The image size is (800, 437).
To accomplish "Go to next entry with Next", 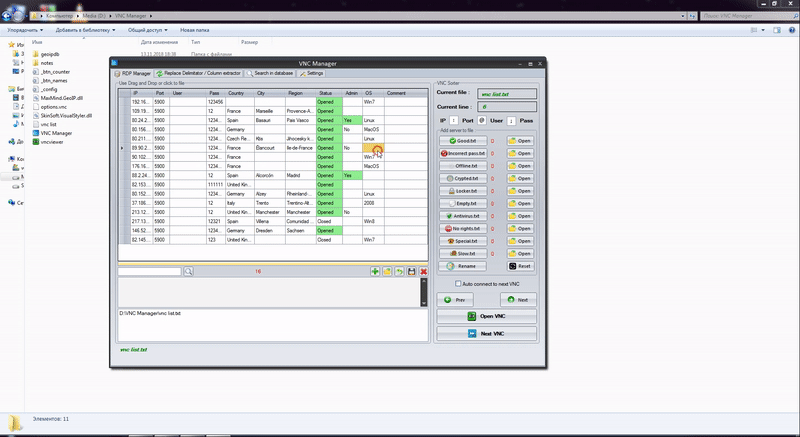I will point(518,300).
